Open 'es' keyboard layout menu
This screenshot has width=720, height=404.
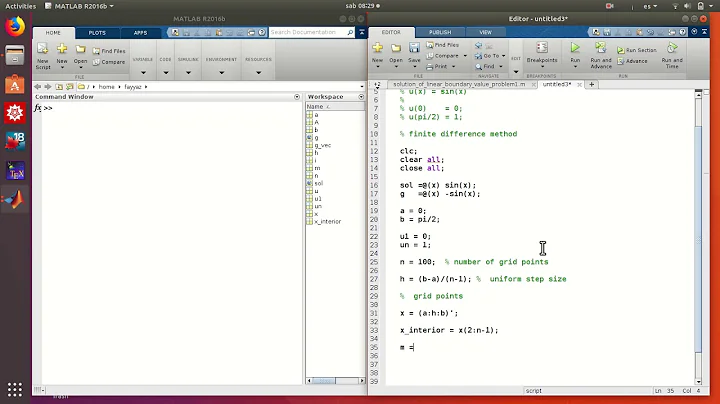click(x=650, y=6)
